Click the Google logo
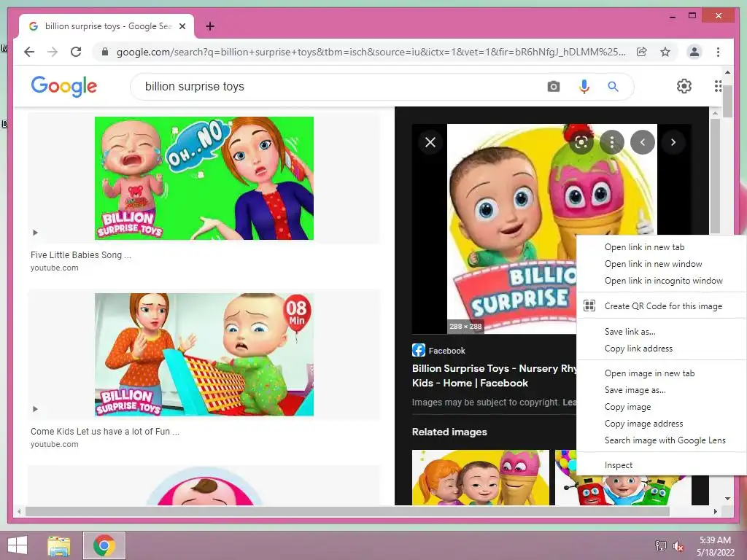This screenshot has width=747, height=560. click(x=64, y=86)
